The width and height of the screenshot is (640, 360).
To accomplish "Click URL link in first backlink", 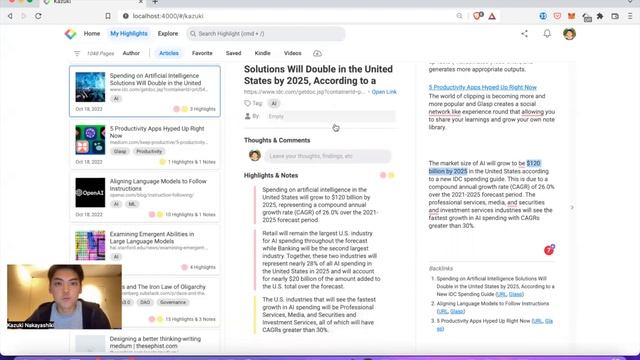I will pos(501,294).
